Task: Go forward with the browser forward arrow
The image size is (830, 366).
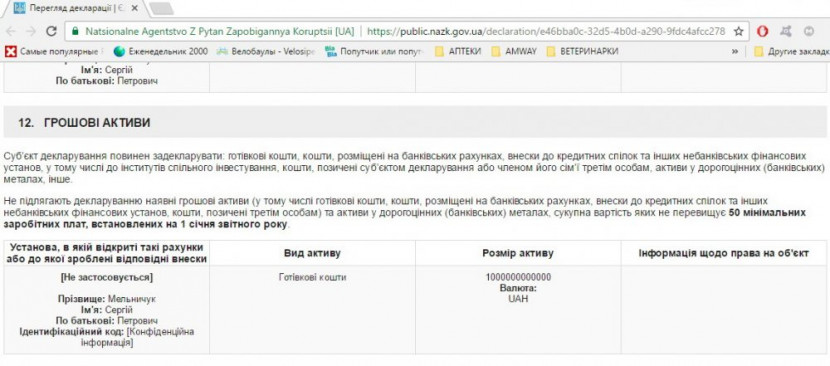Action: [x=31, y=31]
